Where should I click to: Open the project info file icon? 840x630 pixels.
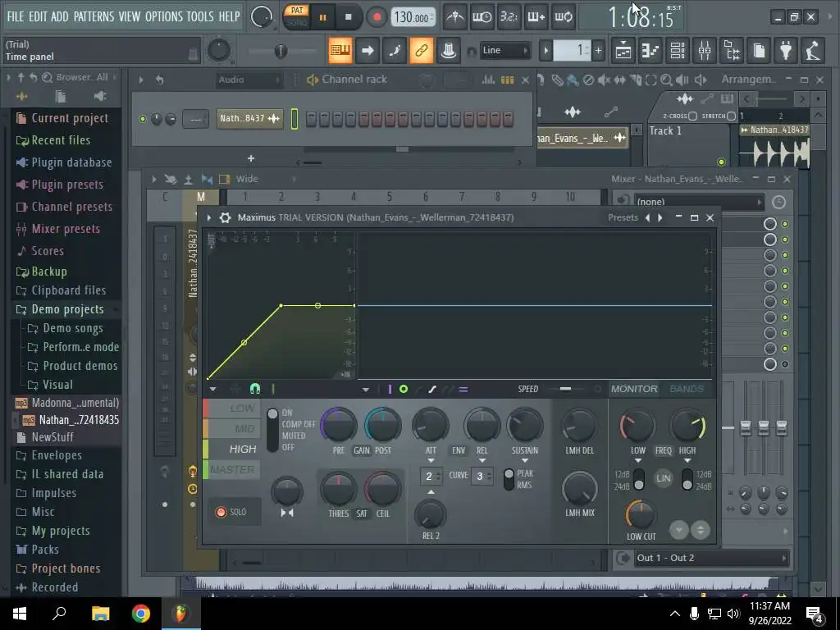[759, 51]
